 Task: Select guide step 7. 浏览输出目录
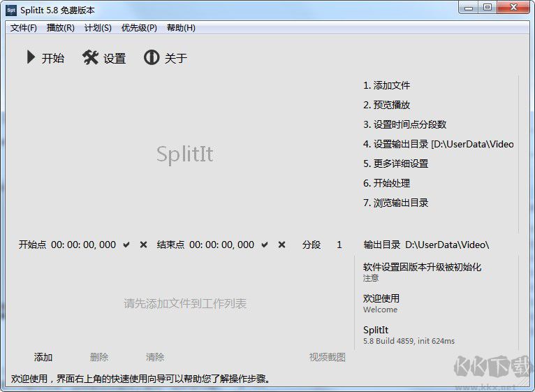click(x=396, y=203)
